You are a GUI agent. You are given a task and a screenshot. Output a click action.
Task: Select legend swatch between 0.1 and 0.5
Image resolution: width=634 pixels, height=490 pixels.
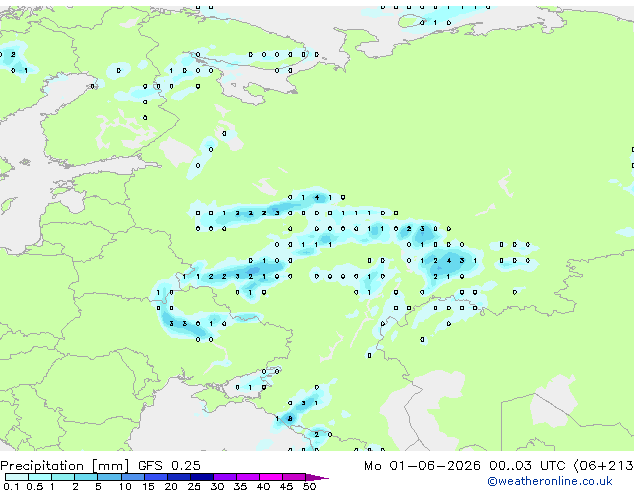point(17,477)
